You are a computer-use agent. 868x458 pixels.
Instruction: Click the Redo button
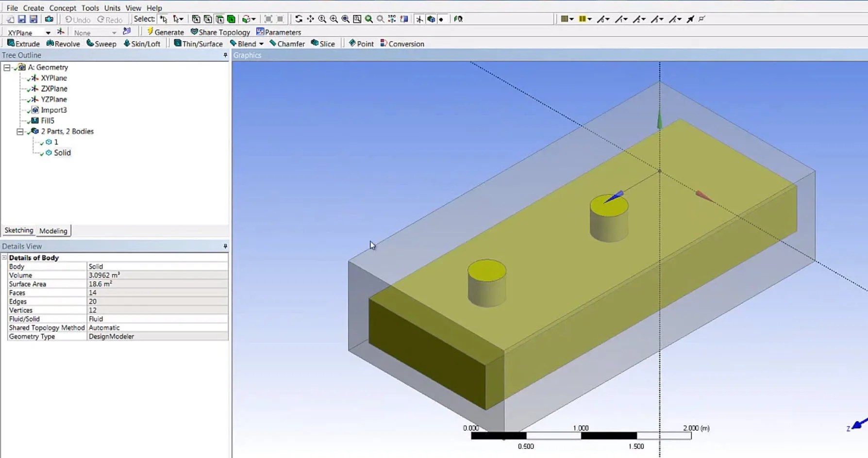[x=110, y=19]
